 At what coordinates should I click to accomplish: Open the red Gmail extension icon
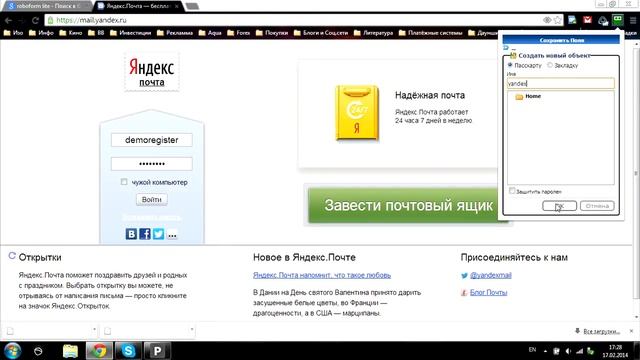[587, 20]
